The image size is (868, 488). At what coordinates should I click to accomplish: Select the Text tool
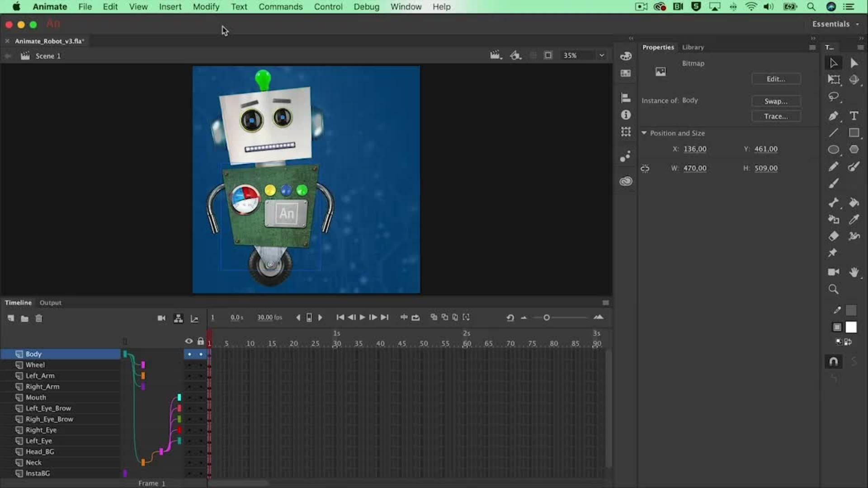854,116
